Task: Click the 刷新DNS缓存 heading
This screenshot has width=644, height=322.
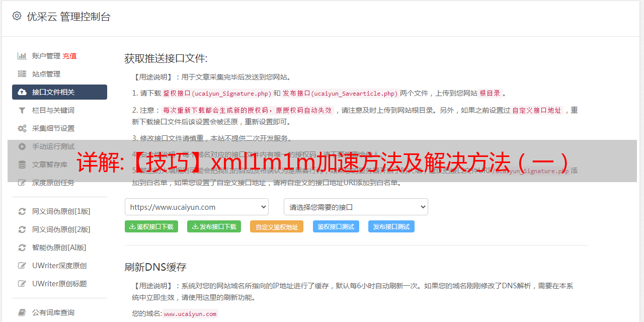Action: [155, 267]
